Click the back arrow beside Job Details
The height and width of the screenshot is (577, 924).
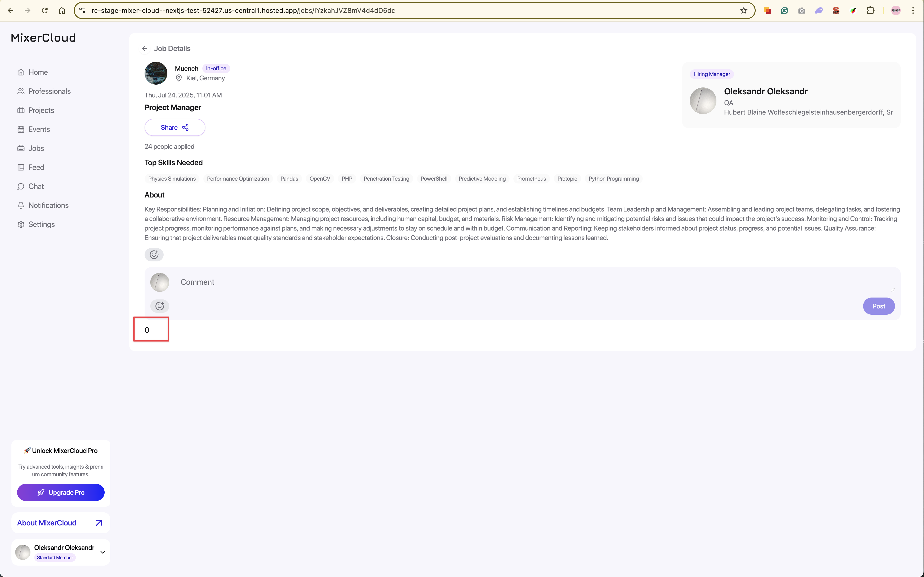pos(144,48)
